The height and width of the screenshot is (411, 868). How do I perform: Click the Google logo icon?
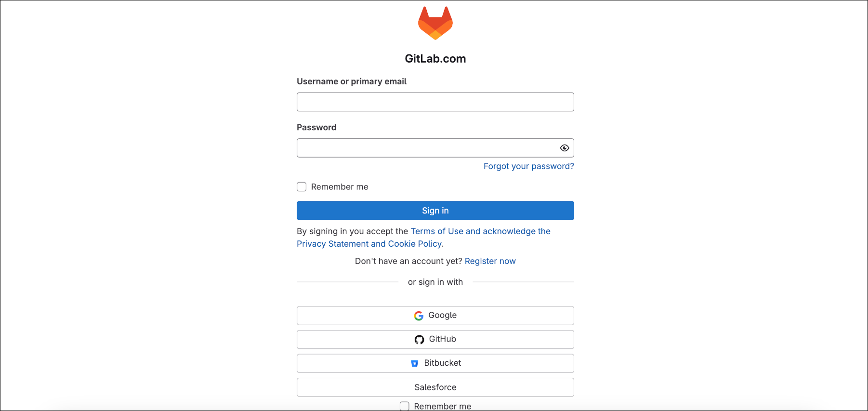pyautogui.click(x=419, y=316)
